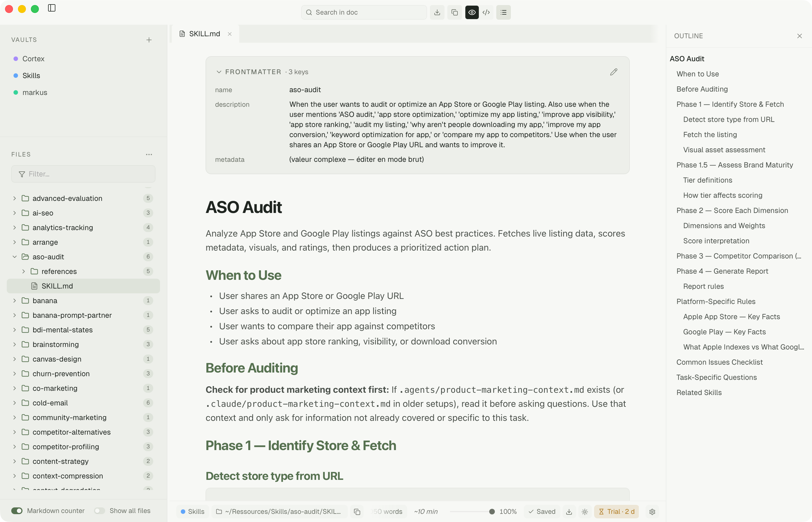The image size is (812, 522).
Task: Select the community-marketing folder row
Action: (83, 417)
